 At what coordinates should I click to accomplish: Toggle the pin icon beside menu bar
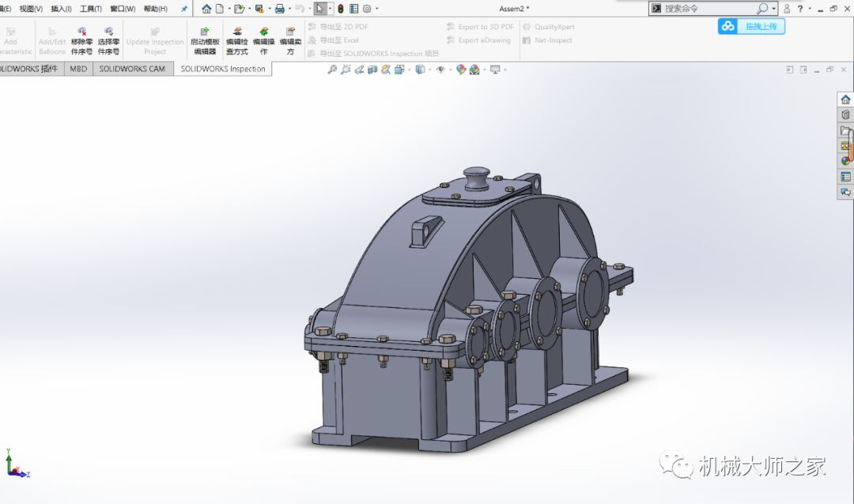click(184, 9)
